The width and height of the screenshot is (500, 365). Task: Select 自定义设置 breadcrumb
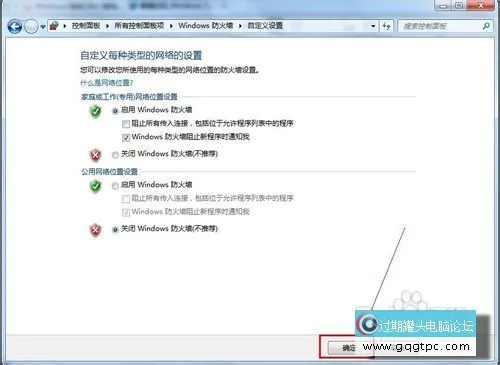click(x=265, y=26)
